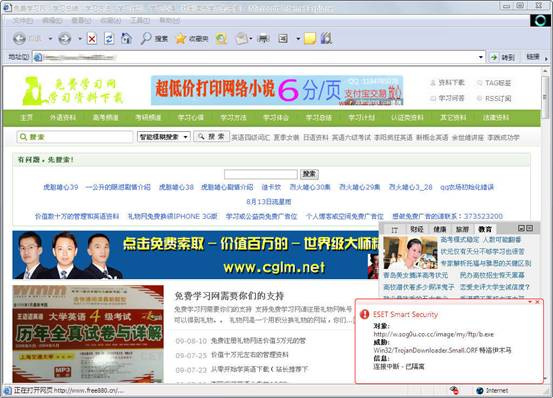The height and width of the screenshot is (398, 553).
Task: Open the Search magnifier toolbar button
Action: click(154, 38)
